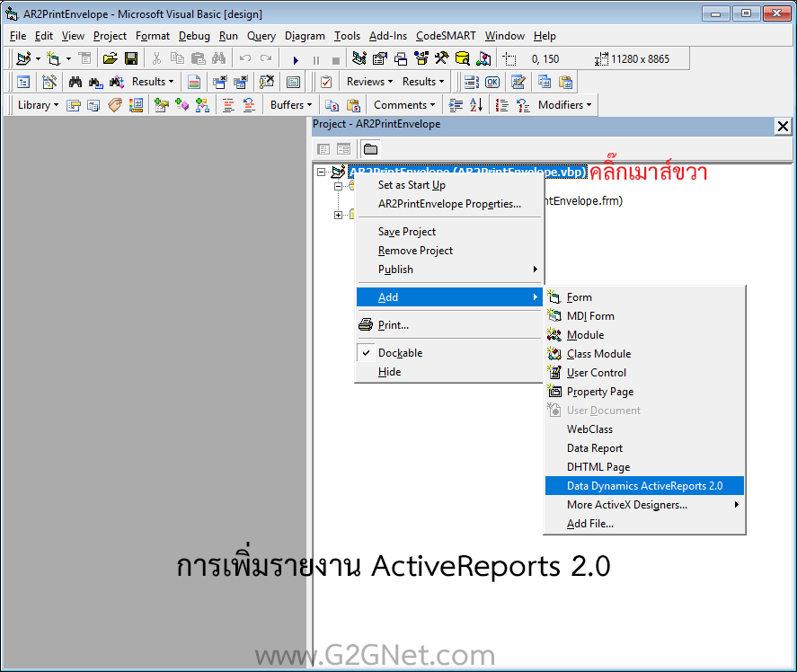Viewport: 797px width, 672px height.
Task: Click the Paste clipboard icon
Action: click(198, 58)
